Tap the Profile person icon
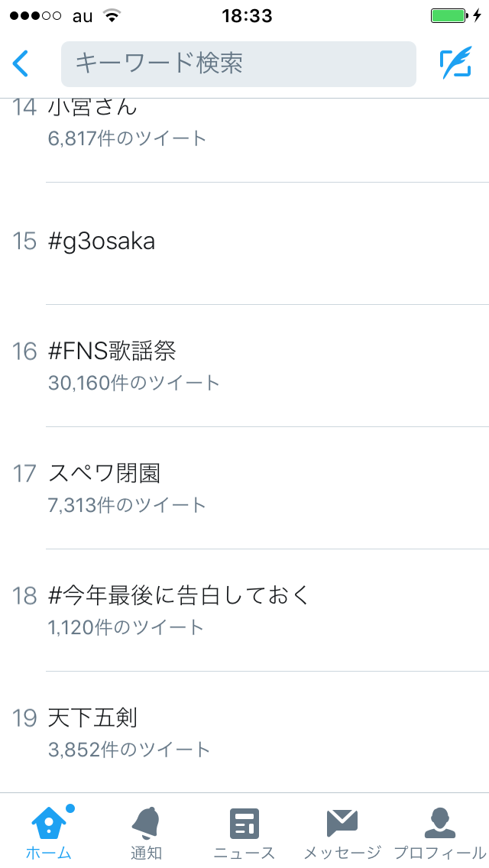The width and height of the screenshot is (489, 868). point(439,823)
